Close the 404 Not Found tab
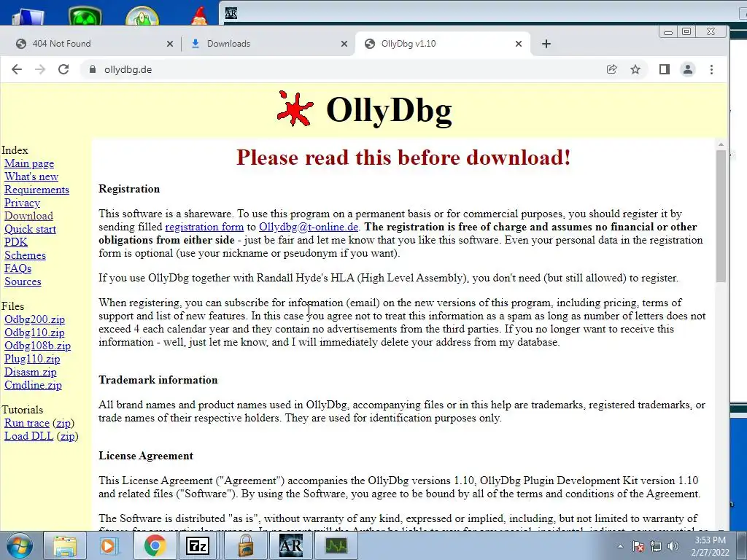The image size is (747, 560). [170, 44]
